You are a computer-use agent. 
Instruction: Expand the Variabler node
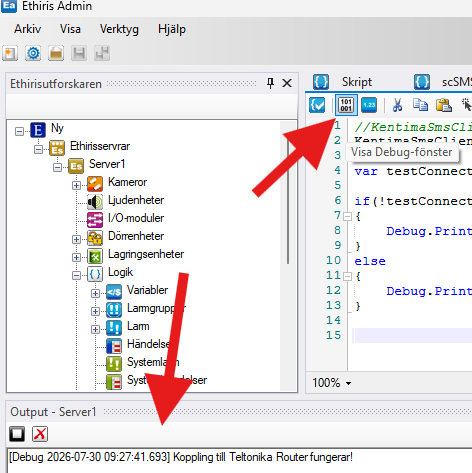point(95,293)
